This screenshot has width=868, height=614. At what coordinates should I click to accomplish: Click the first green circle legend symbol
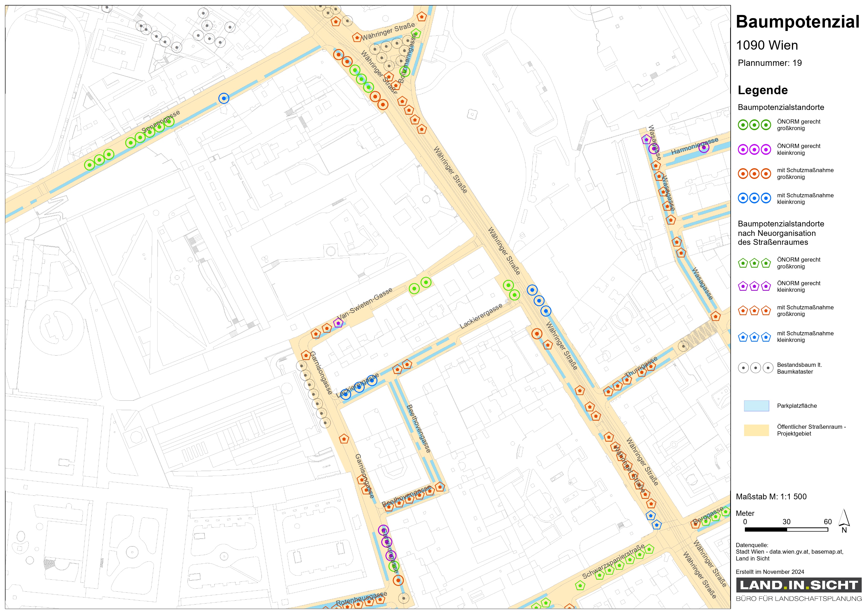pos(743,125)
